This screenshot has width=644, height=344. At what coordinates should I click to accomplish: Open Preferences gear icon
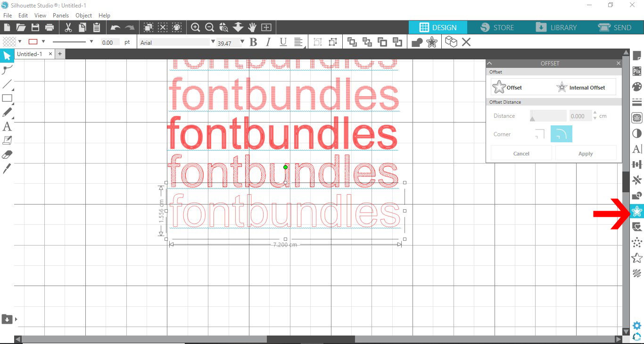pos(637,326)
